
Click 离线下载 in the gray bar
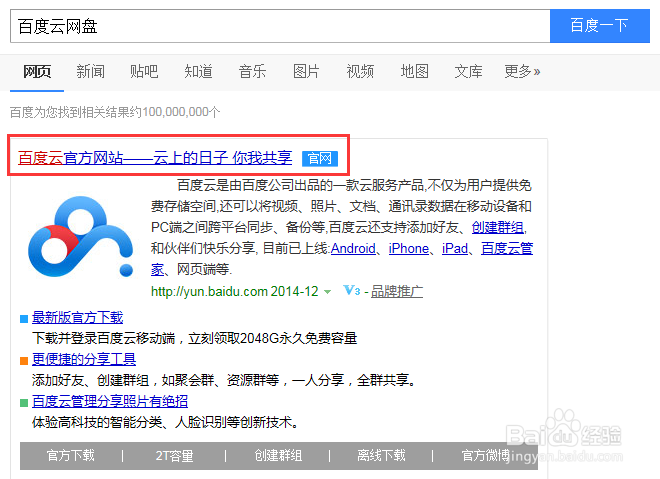381,455
